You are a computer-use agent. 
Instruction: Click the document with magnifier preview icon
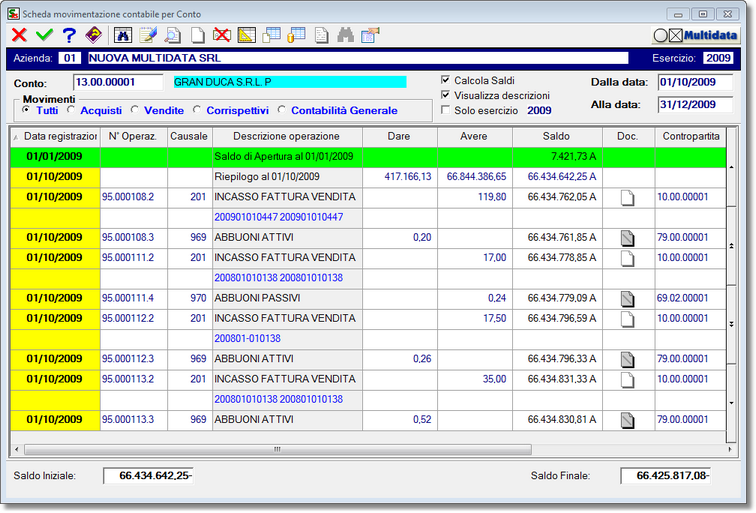pyautogui.click(x=173, y=35)
